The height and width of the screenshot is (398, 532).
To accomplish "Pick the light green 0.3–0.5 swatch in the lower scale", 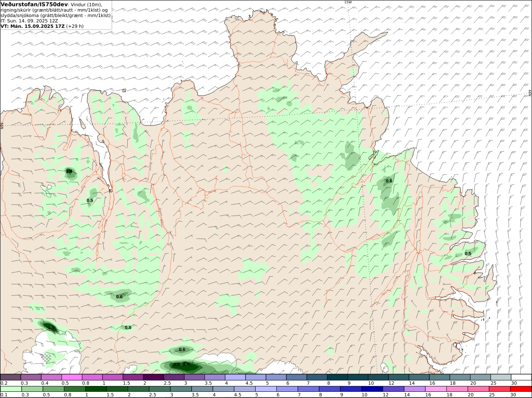I will [31, 389].
